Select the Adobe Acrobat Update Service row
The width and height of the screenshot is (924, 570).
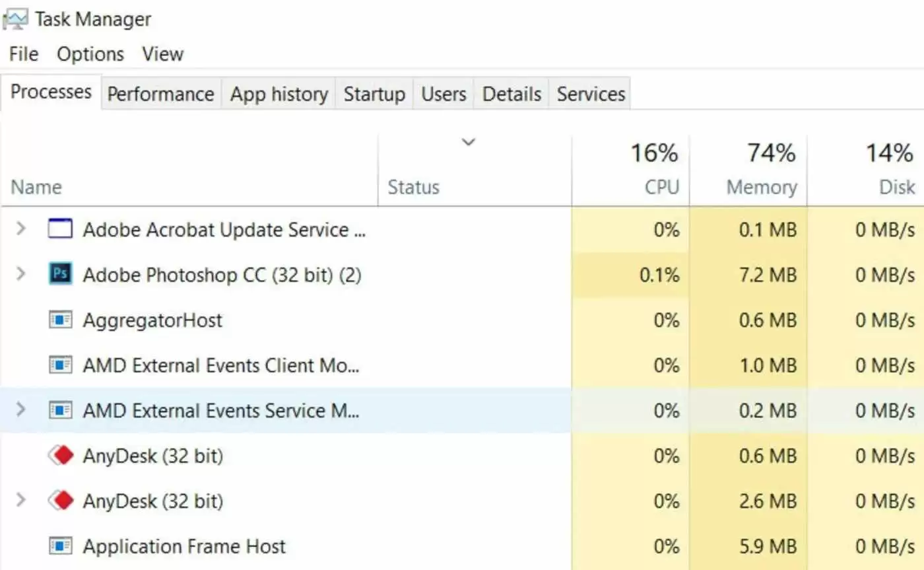pos(462,229)
